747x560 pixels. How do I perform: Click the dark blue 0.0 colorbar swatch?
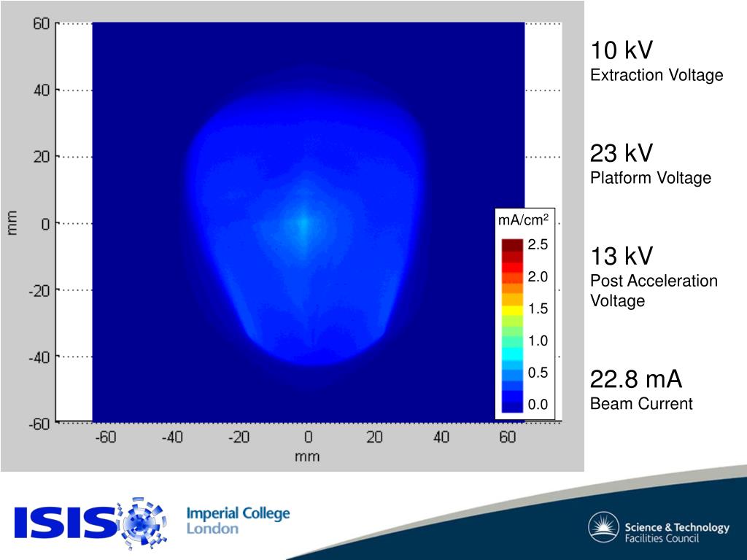512,406
